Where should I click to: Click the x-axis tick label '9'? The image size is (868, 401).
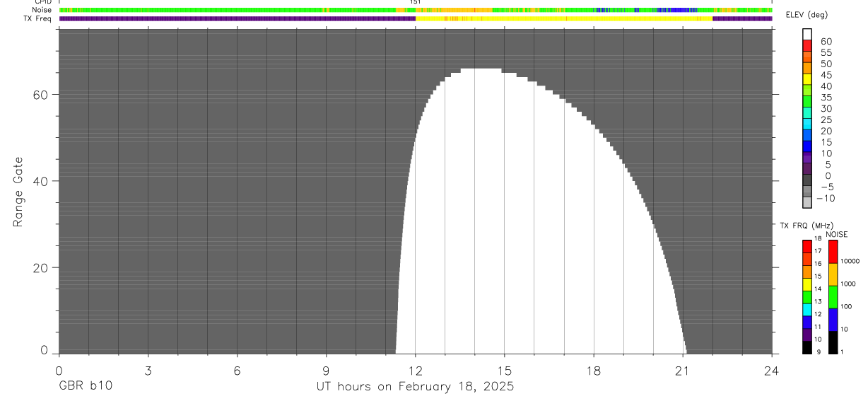(x=326, y=370)
